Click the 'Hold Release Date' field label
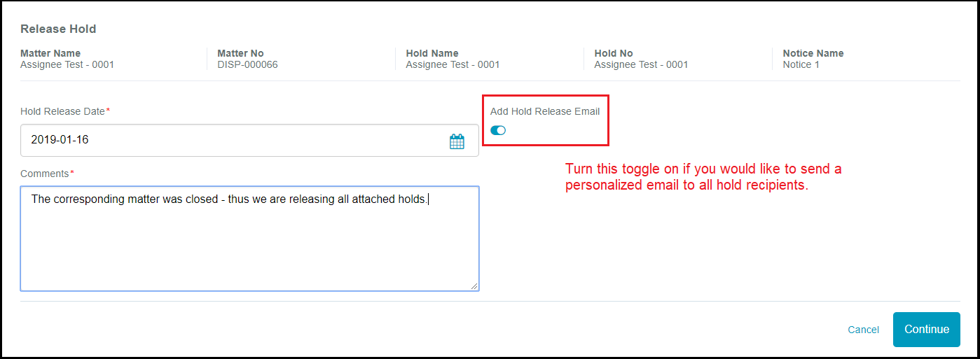The image size is (980, 359). point(63,111)
